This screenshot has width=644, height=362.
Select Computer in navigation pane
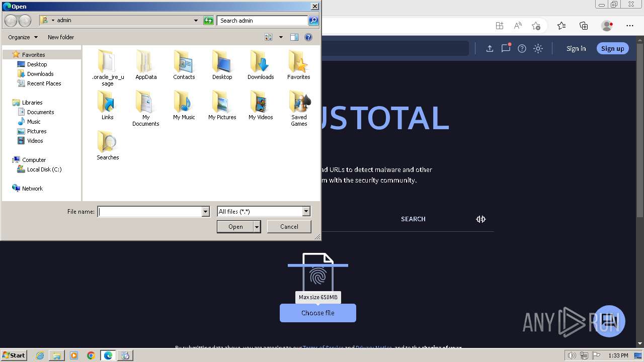pyautogui.click(x=34, y=160)
